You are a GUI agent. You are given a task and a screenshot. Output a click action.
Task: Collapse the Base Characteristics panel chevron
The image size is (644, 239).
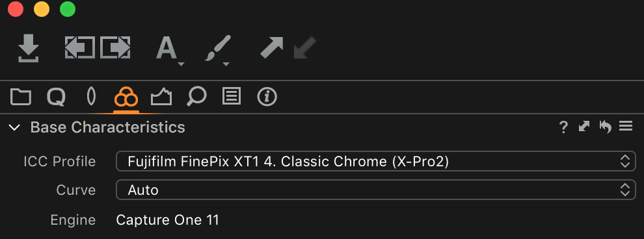pos(15,127)
